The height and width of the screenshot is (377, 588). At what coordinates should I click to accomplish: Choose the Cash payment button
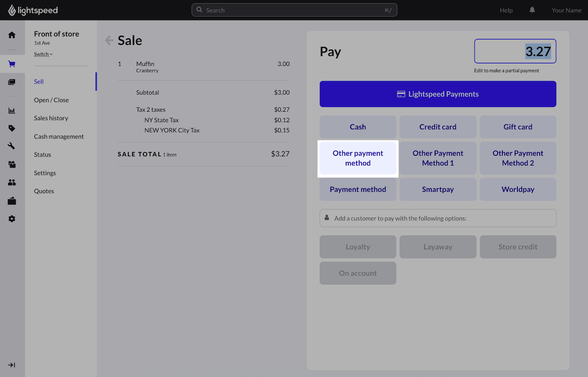pyautogui.click(x=358, y=127)
